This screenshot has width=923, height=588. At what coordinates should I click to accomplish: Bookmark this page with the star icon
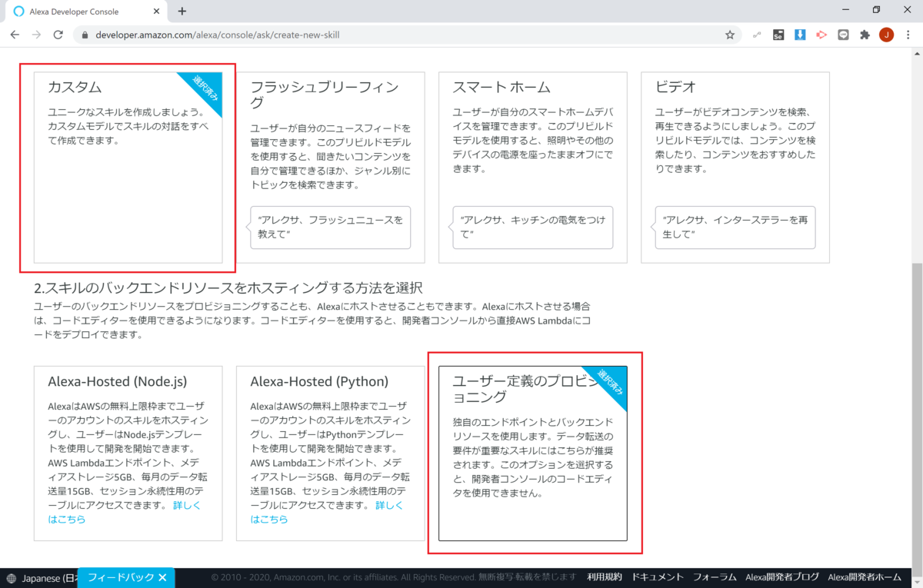point(729,35)
